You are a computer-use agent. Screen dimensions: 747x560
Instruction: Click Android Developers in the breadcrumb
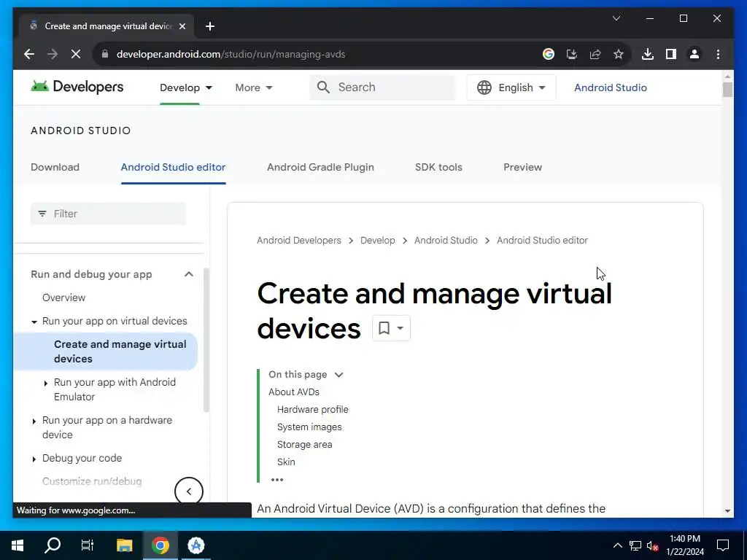[x=299, y=241]
